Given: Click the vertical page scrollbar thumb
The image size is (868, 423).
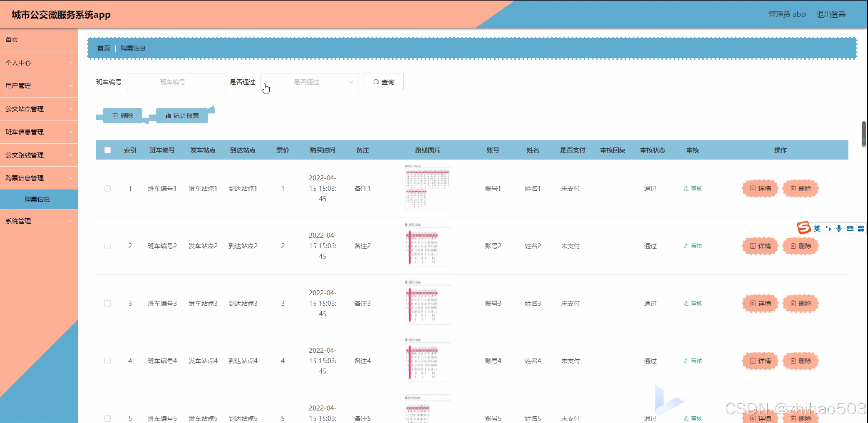Looking at the screenshot, I should (863, 134).
